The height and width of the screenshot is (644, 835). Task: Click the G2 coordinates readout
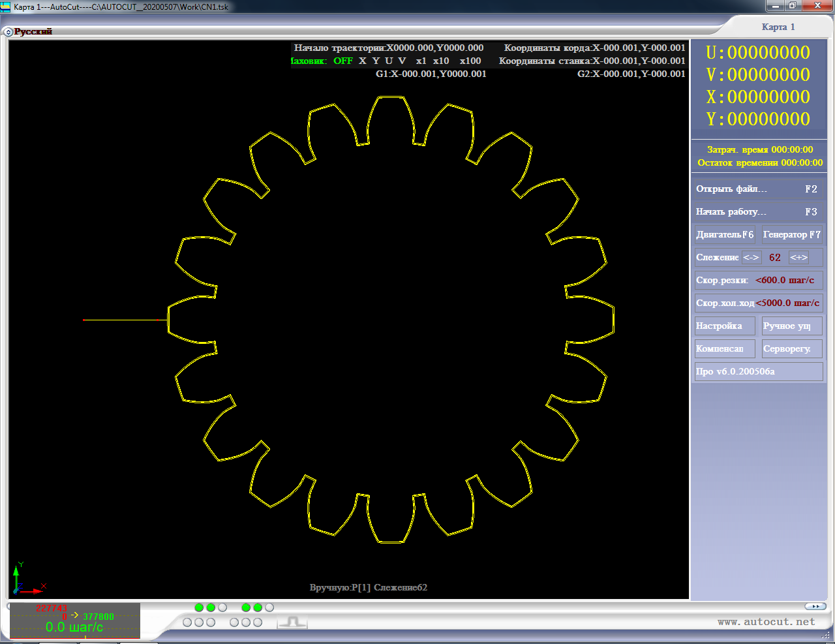coord(631,74)
